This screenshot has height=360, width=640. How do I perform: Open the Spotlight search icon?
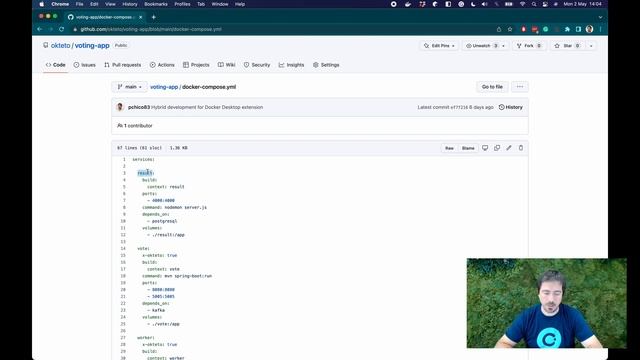coord(534,4)
